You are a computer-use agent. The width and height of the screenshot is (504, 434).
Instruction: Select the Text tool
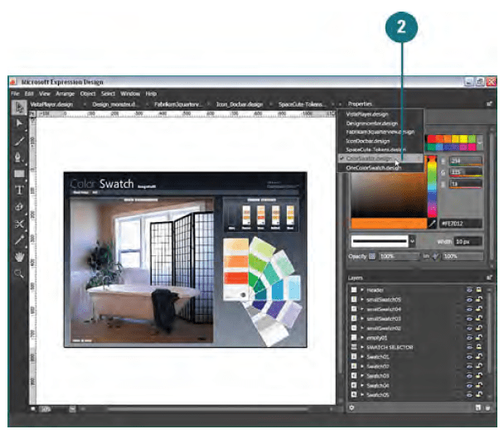pos(19,190)
